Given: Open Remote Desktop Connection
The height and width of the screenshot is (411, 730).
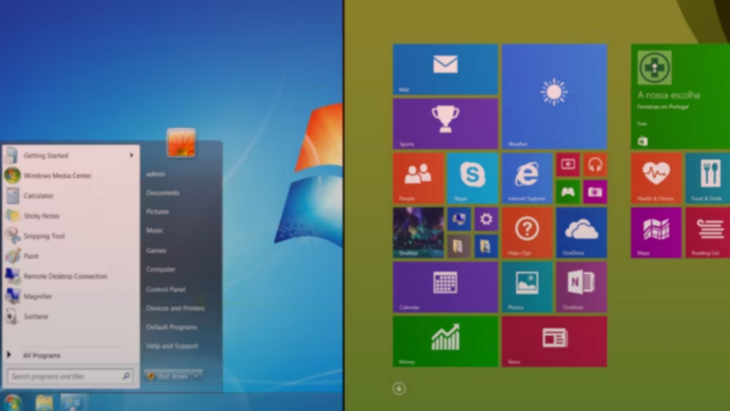Looking at the screenshot, I should click(x=70, y=276).
